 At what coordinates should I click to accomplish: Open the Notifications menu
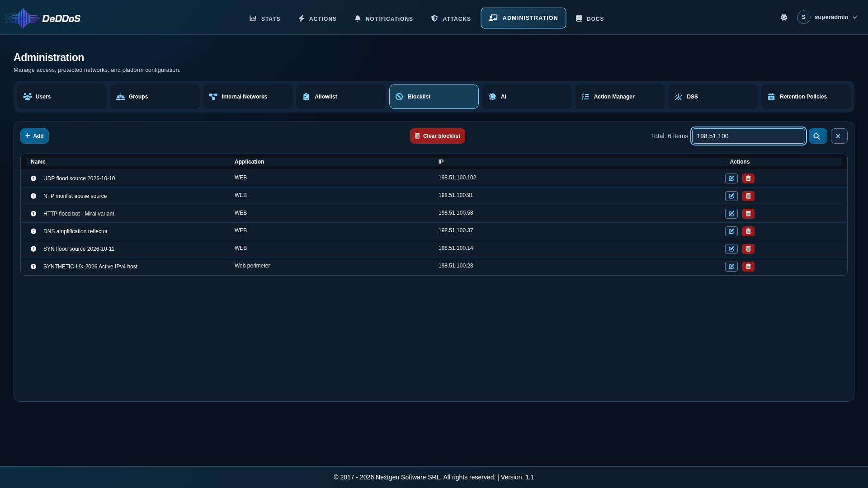pyautogui.click(x=383, y=19)
